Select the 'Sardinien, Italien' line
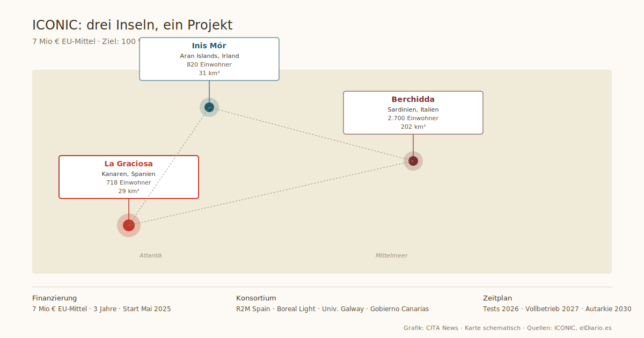 (x=413, y=109)
